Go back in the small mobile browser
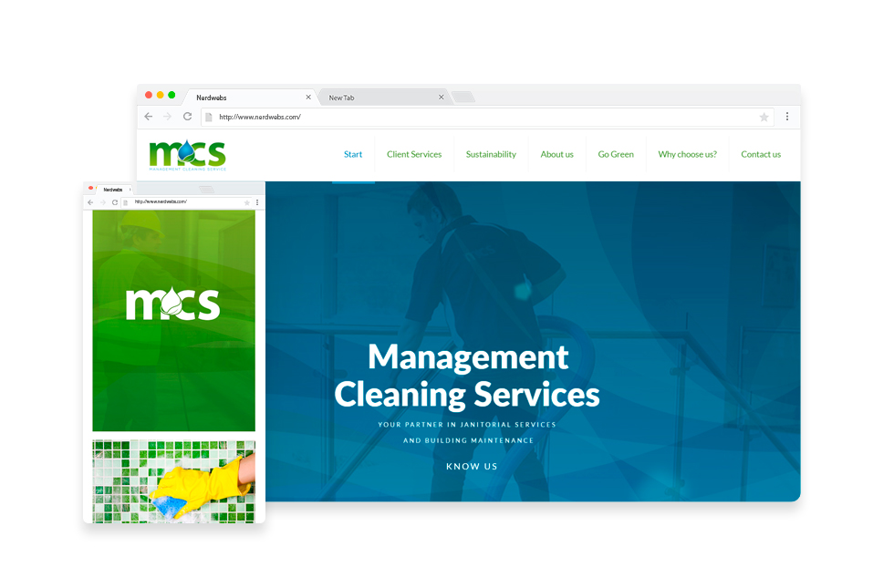The image size is (894, 588). [x=90, y=202]
